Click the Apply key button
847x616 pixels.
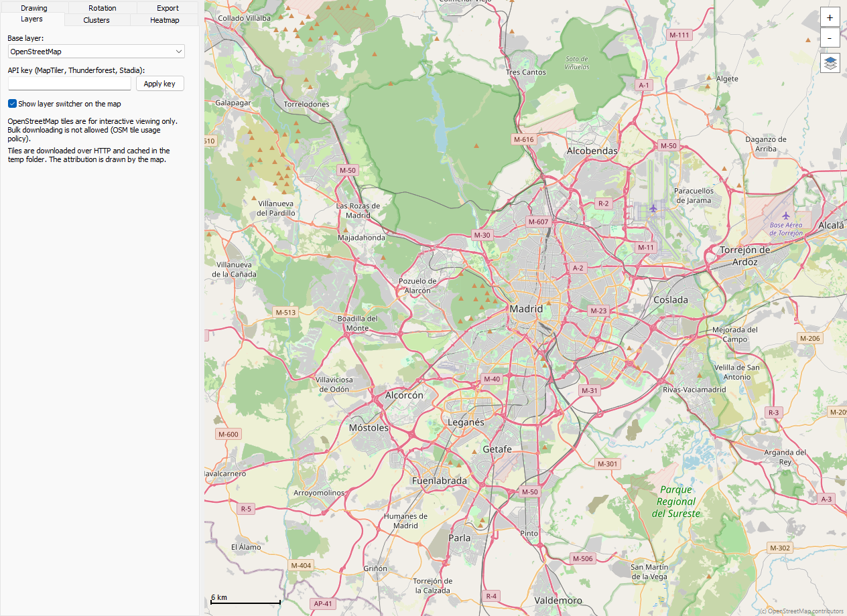click(159, 84)
